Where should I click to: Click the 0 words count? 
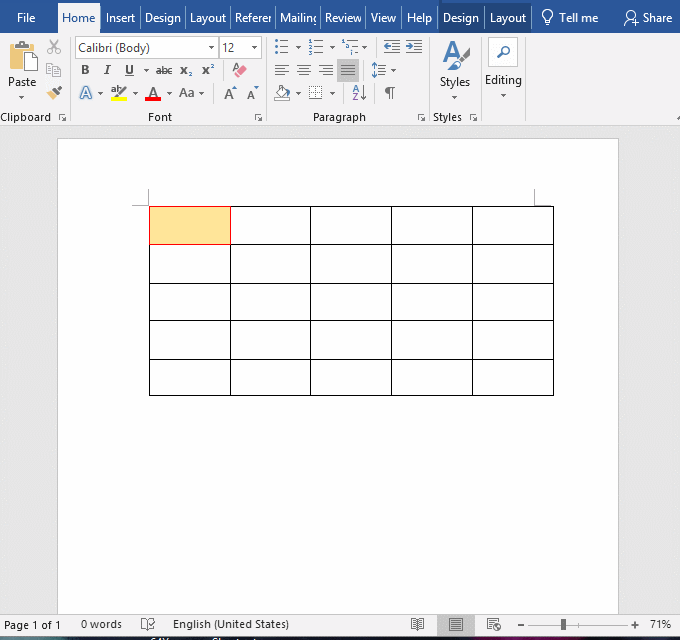101,624
